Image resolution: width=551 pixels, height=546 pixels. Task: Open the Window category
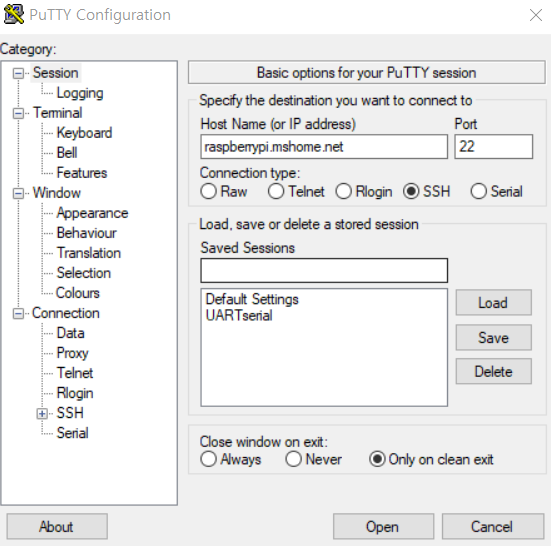(57, 193)
